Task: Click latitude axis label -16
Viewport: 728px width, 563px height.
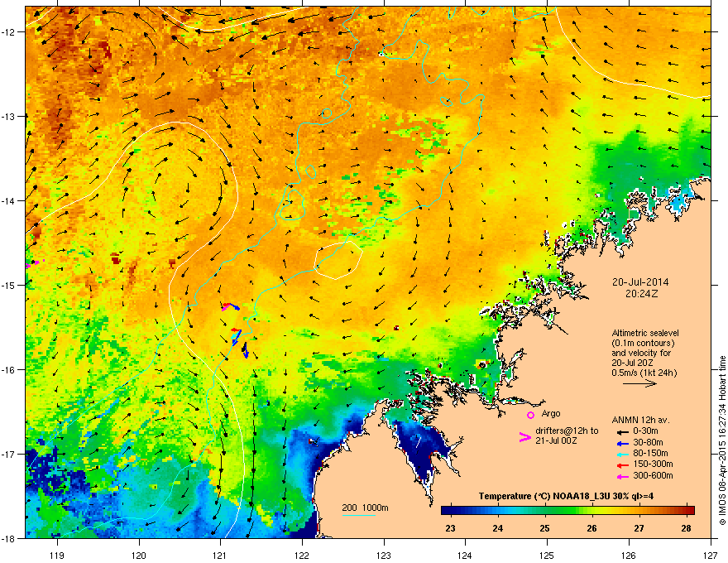Action: click(x=8, y=370)
